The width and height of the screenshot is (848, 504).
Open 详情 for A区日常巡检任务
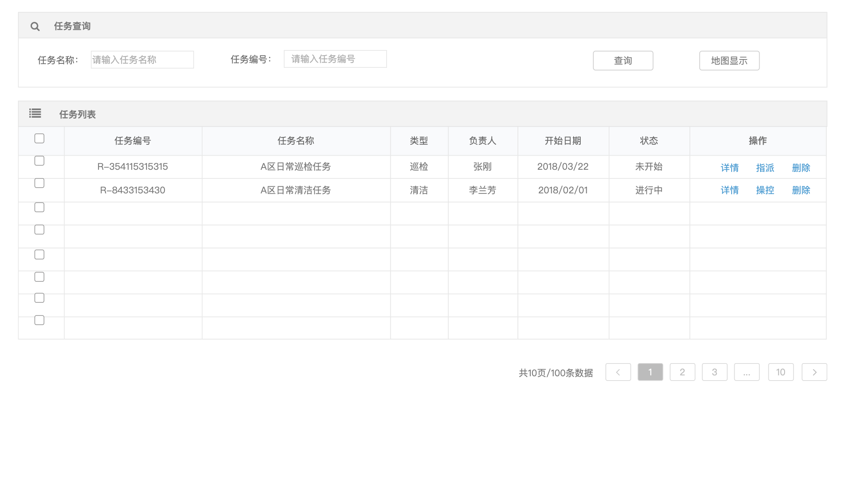[x=729, y=168]
